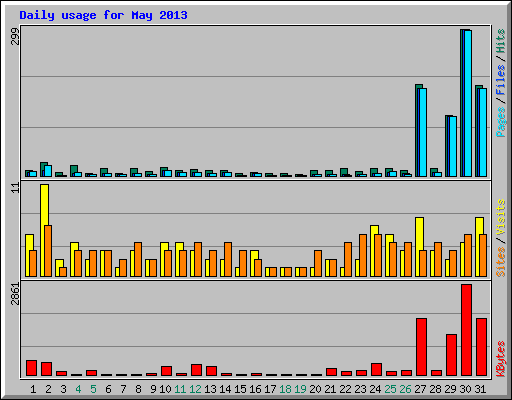Click day label 27 on the x-axis
Screen dimensions: 512x400
point(420,389)
